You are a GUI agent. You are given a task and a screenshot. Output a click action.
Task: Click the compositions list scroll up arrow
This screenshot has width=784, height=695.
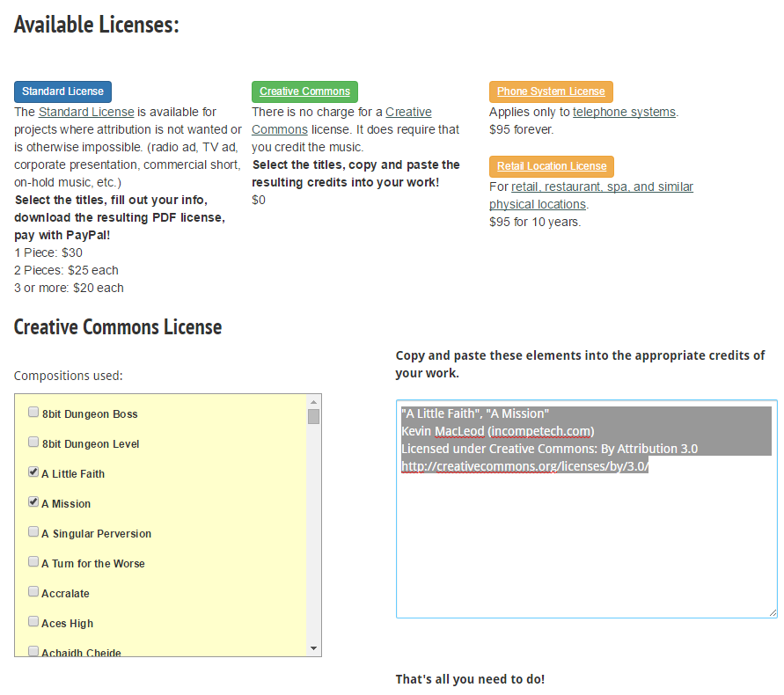click(313, 402)
